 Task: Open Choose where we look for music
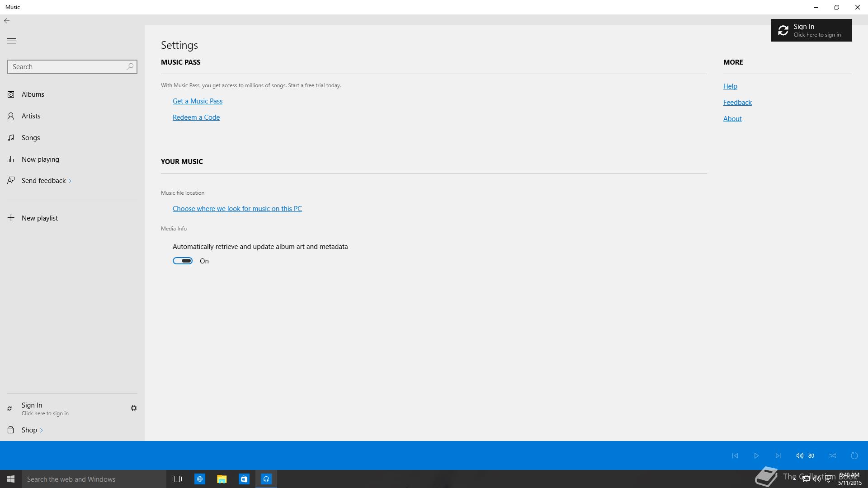click(237, 209)
